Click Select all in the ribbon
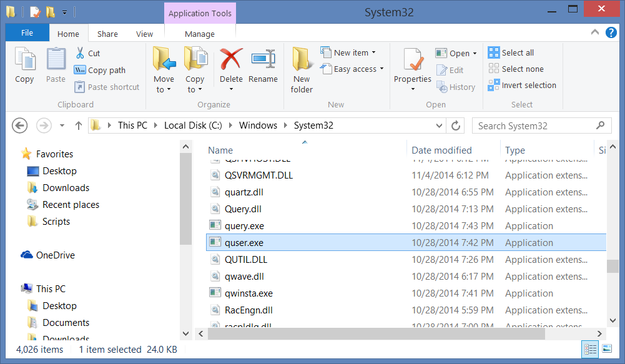The image size is (625, 364). 511,53
